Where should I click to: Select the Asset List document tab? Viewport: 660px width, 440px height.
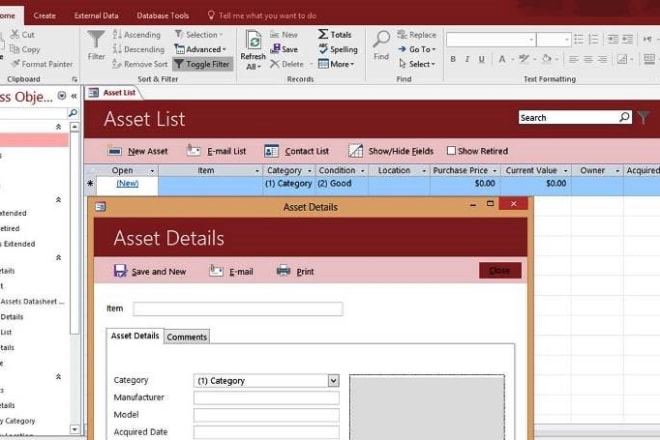click(x=113, y=93)
